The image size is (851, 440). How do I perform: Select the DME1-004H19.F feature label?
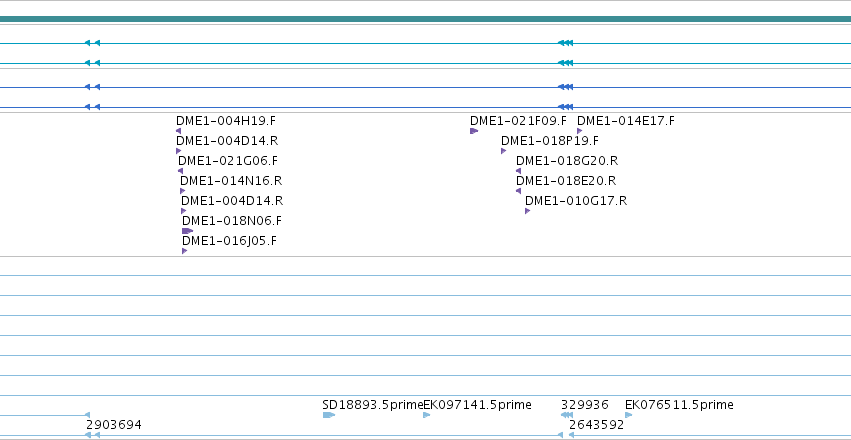[226, 121]
